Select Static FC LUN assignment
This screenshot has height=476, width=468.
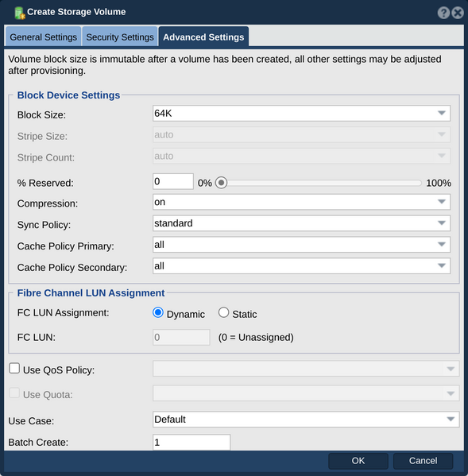click(224, 312)
